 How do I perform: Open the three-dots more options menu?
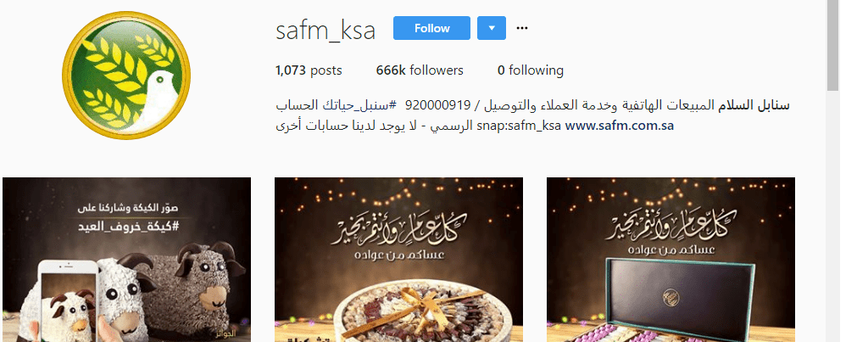[522, 28]
